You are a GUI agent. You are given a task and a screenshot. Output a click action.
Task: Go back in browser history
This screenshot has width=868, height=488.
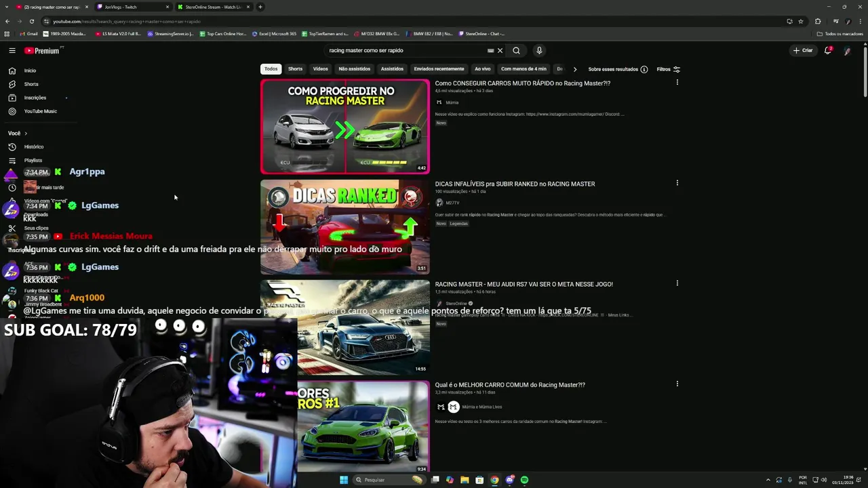click(x=7, y=21)
